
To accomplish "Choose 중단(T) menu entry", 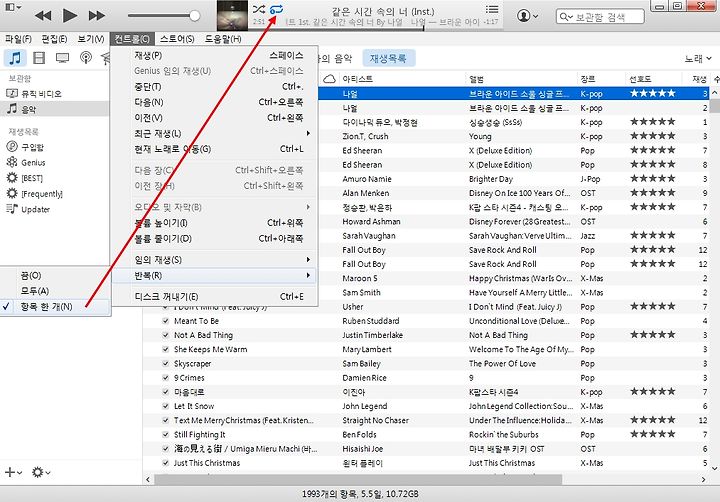I will click(x=214, y=87).
